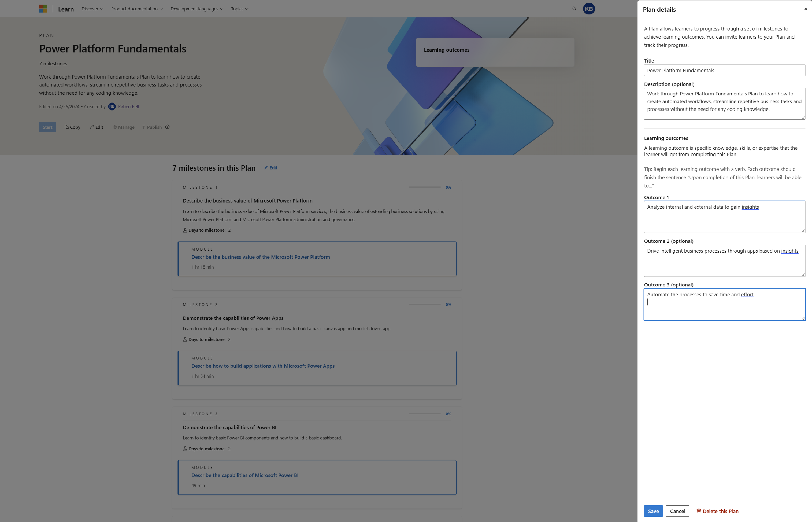The width and height of the screenshot is (812, 522).
Task: Click the Discover dropdown menu
Action: (x=92, y=8)
